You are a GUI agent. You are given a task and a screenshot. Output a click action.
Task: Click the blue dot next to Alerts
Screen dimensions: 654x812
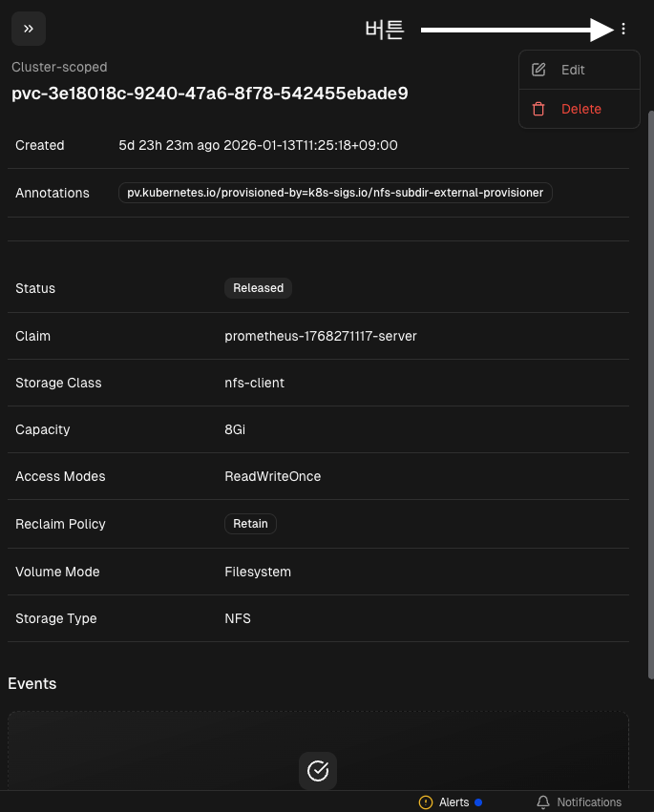478,802
